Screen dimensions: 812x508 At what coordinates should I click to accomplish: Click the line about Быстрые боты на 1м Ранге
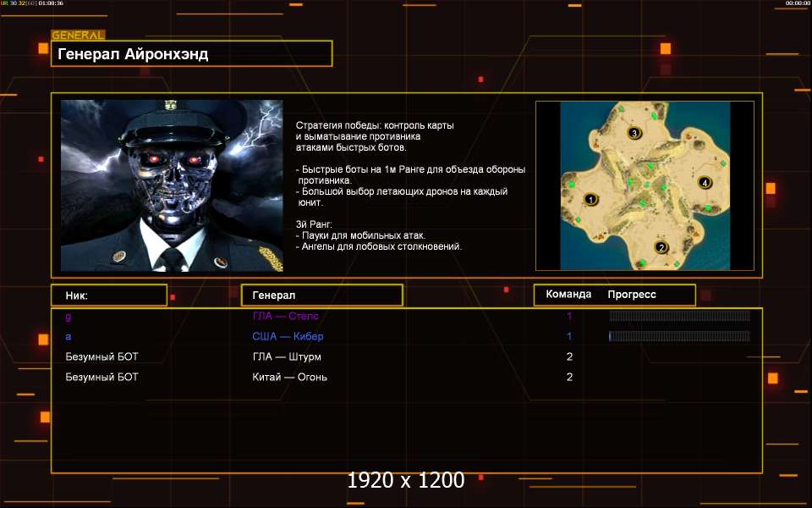click(x=411, y=169)
